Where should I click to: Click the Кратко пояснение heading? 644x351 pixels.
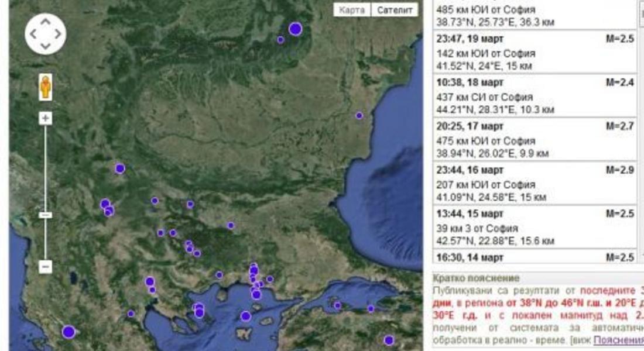pyautogui.click(x=476, y=278)
